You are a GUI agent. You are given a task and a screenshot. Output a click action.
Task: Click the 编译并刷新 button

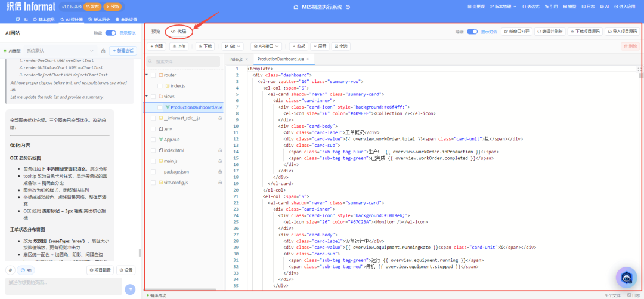(x=550, y=32)
